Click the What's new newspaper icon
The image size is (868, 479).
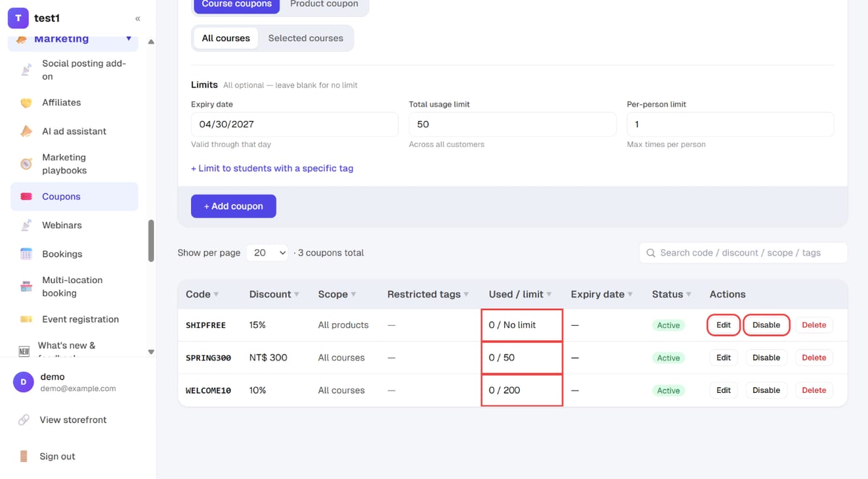[x=24, y=351]
